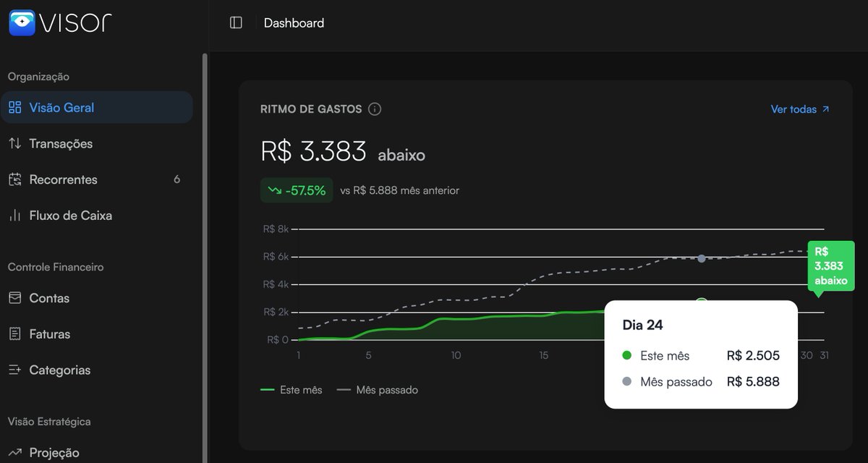Click the R$ 2.505 value in tooltip
868x463 pixels.
[x=753, y=356]
